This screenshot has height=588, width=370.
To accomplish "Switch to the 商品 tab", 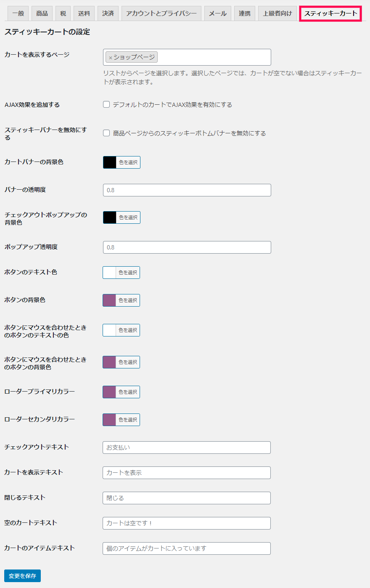I will click(x=42, y=13).
